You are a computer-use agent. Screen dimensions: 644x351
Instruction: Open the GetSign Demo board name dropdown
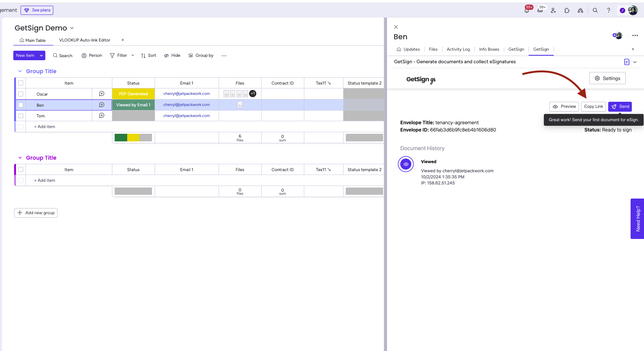point(72,28)
